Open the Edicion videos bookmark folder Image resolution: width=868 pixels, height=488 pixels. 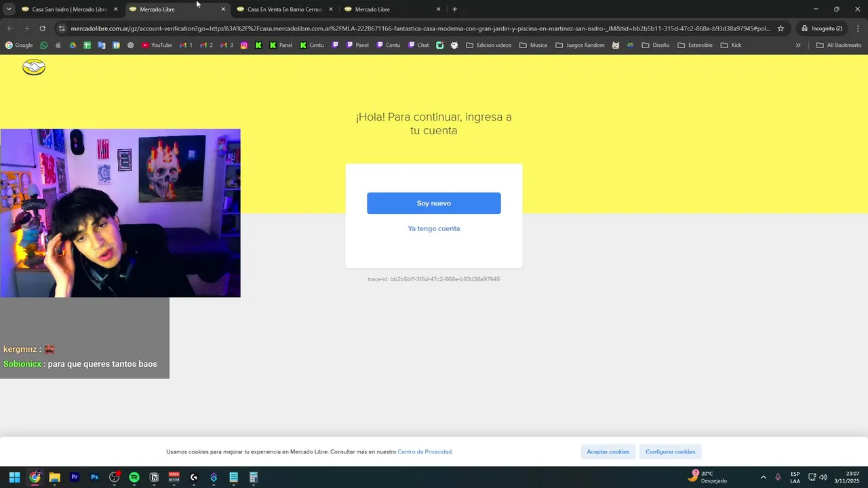(489, 45)
